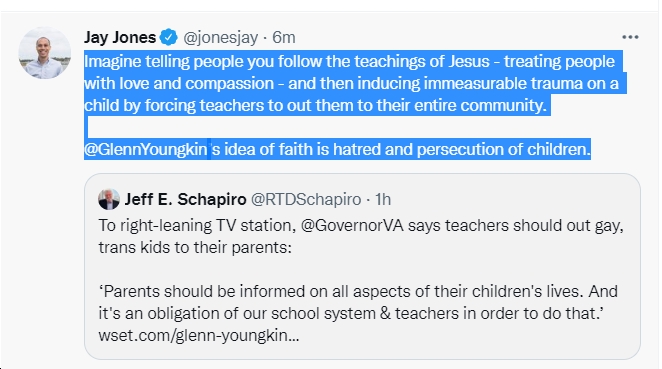Open the 6m timestamp of the tweet
662x369 pixels.
tap(283, 38)
